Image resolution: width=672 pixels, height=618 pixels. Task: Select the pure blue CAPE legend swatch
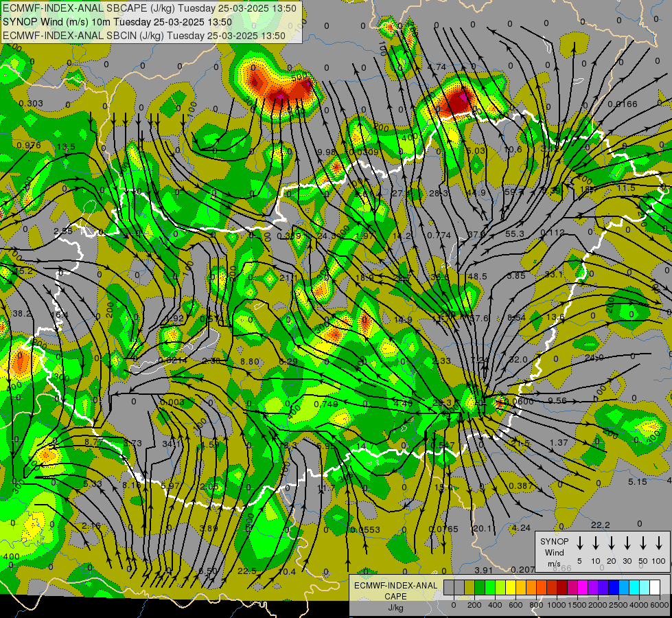(x=613, y=588)
